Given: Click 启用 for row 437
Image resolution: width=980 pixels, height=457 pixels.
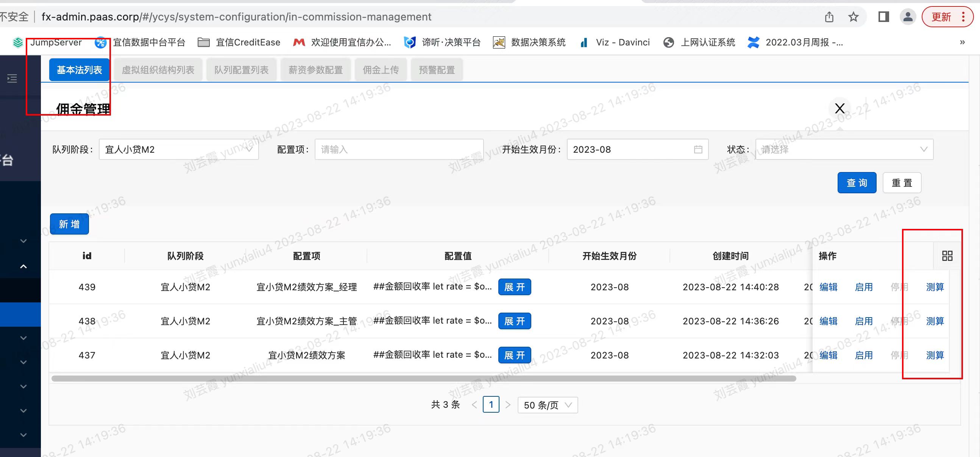Looking at the screenshot, I should tap(864, 355).
